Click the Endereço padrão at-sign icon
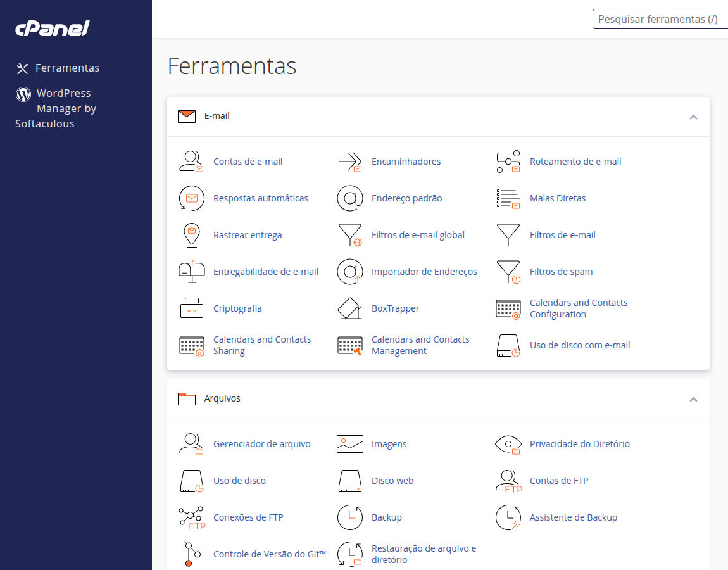 tap(350, 198)
